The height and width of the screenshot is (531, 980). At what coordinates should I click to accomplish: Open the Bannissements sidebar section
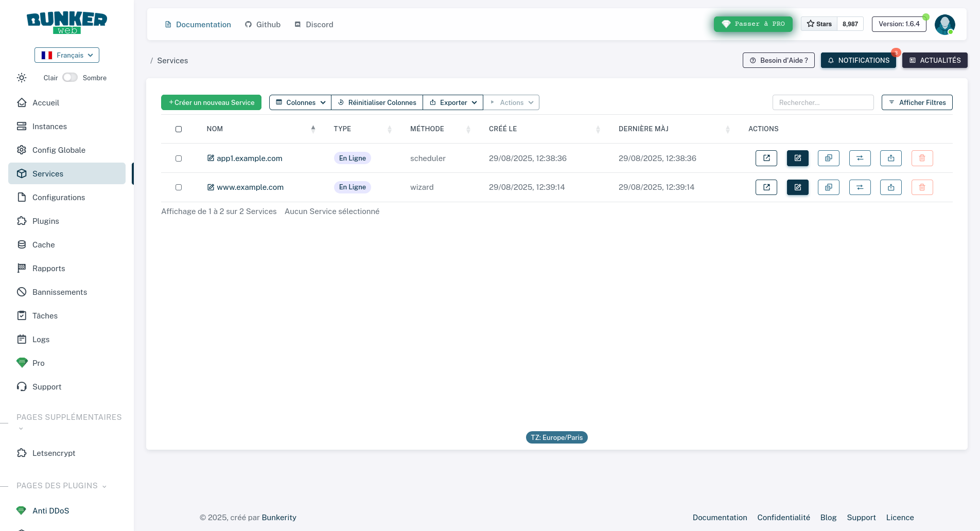tap(59, 292)
